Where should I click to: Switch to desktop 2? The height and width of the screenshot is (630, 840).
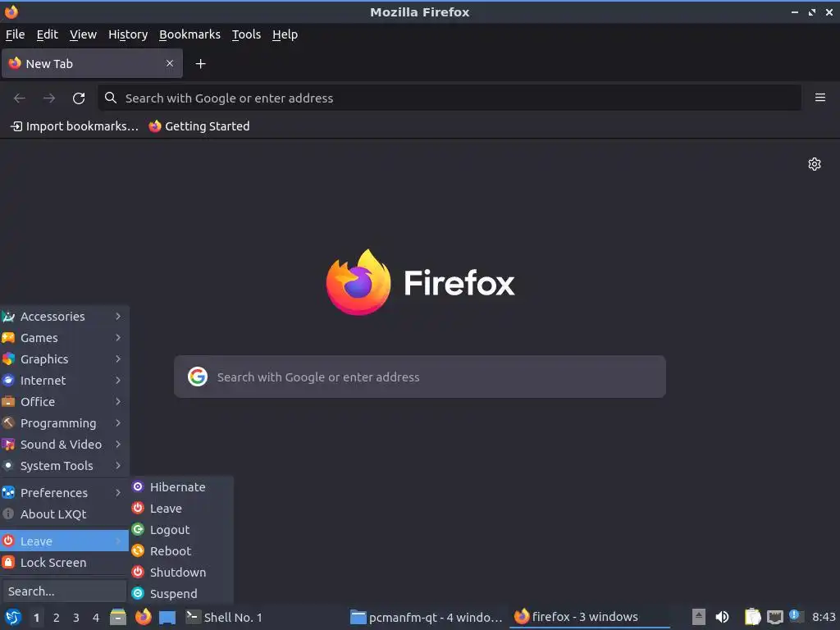point(57,618)
